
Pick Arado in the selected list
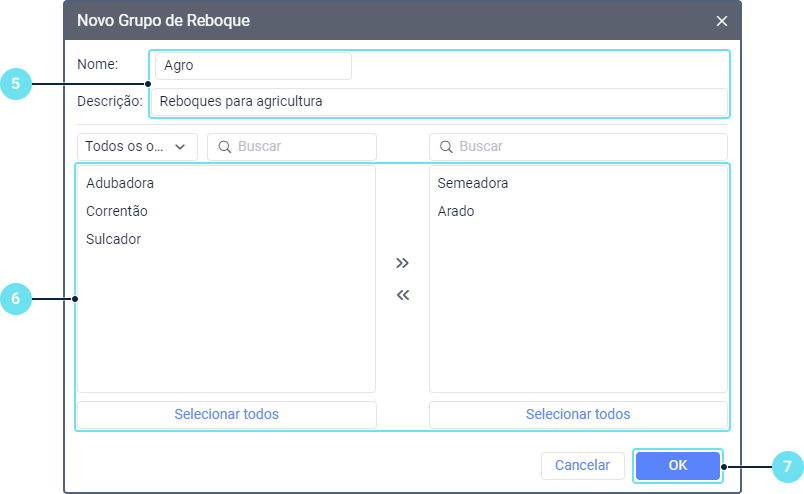(x=456, y=211)
